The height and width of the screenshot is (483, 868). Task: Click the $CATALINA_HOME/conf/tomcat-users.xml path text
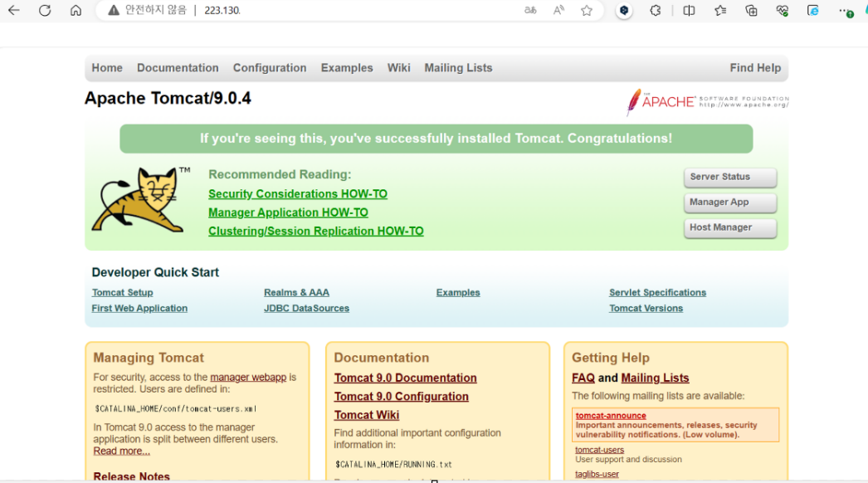175,409
